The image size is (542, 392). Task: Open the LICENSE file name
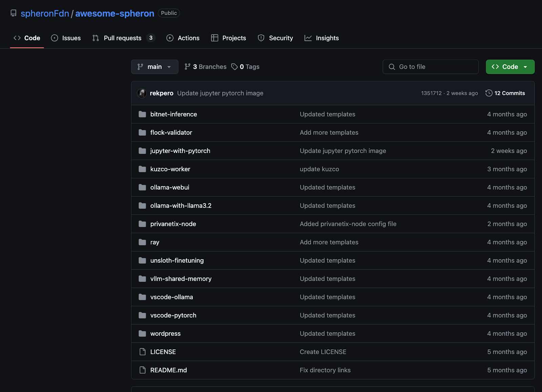point(163,352)
